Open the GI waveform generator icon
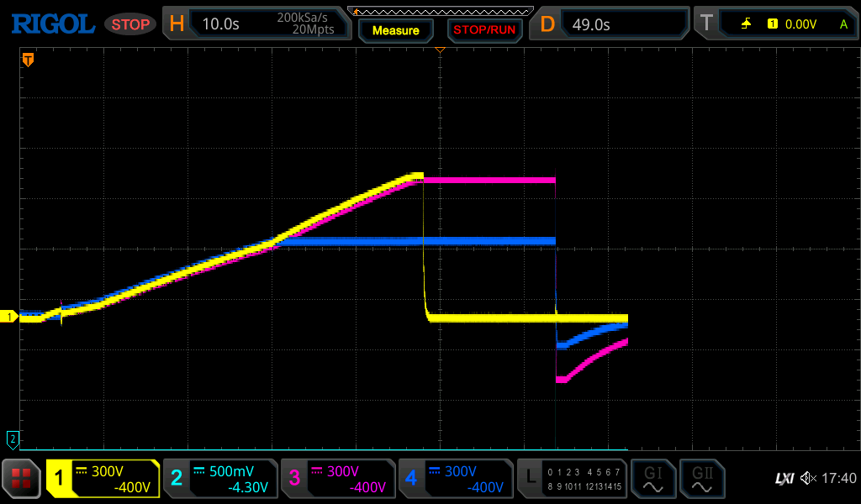Image resolution: width=861 pixels, height=504 pixels. pyautogui.click(x=652, y=479)
